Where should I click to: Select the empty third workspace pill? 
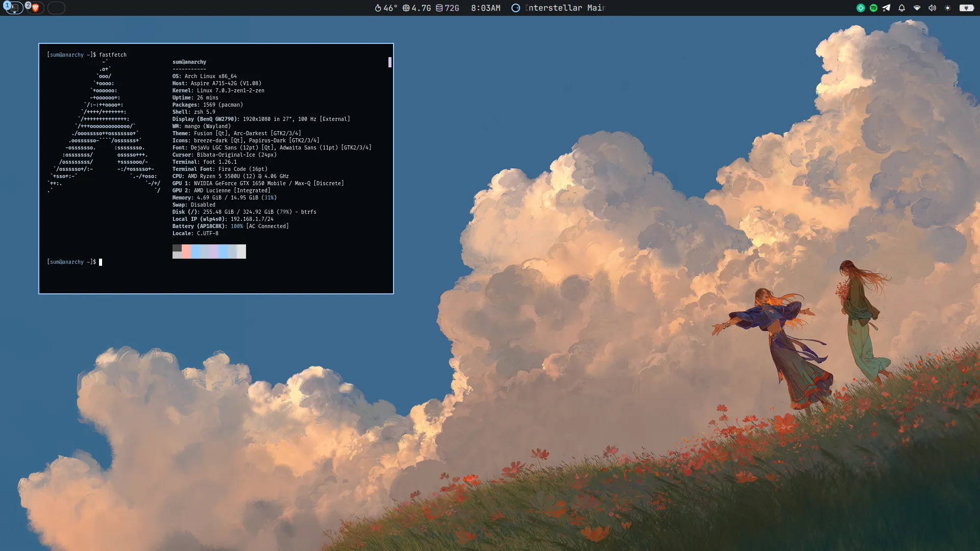click(x=56, y=8)
